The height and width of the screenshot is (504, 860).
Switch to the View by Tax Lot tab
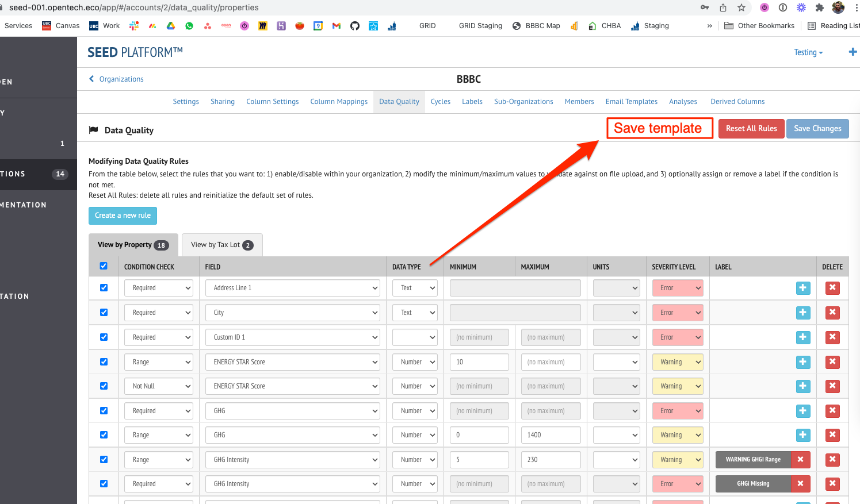[x=222, y=244]
